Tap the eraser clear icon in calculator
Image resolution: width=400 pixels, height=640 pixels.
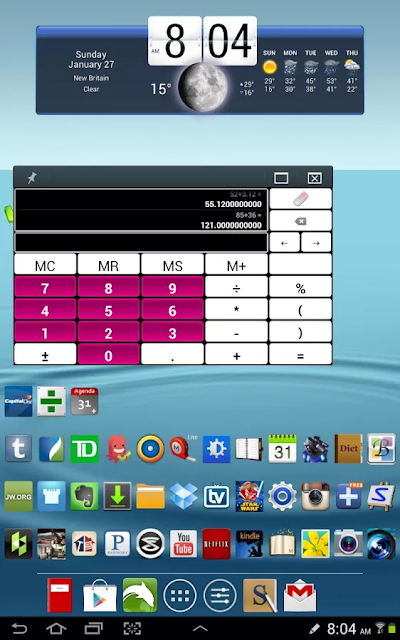[300, 199]
